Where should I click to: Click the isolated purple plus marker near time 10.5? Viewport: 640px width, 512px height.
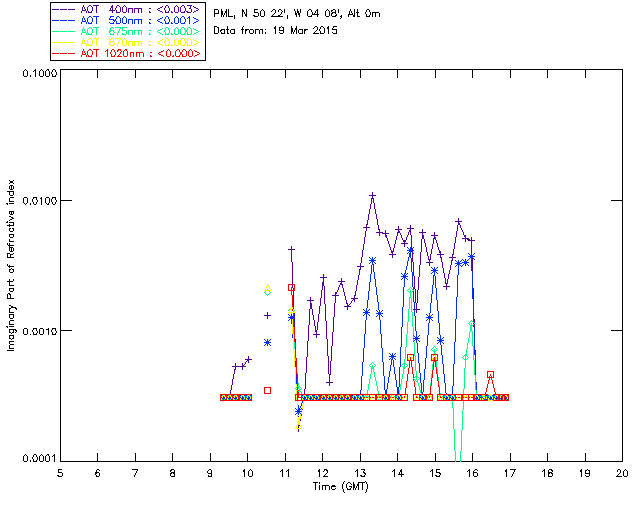(267, 315)
